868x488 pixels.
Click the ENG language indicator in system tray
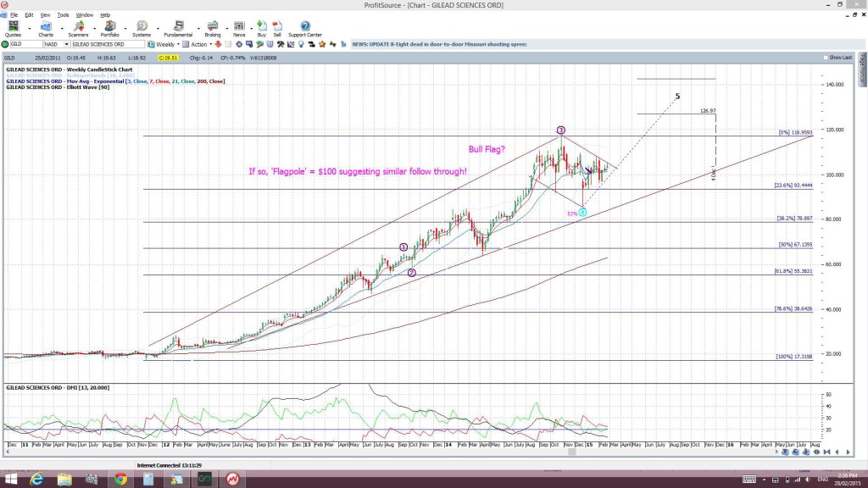(822, 480)
